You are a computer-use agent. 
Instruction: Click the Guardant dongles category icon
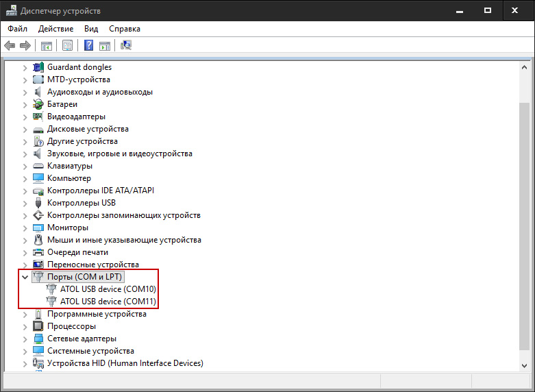[38, 67]
